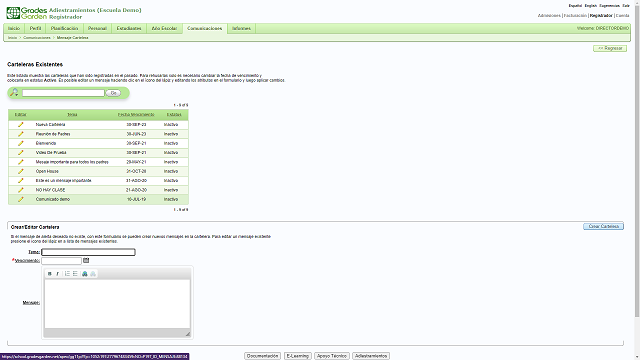Toggle bold in message editor toolbar
Viewport: 640px width, 360px height.
(x=49, y=274)
